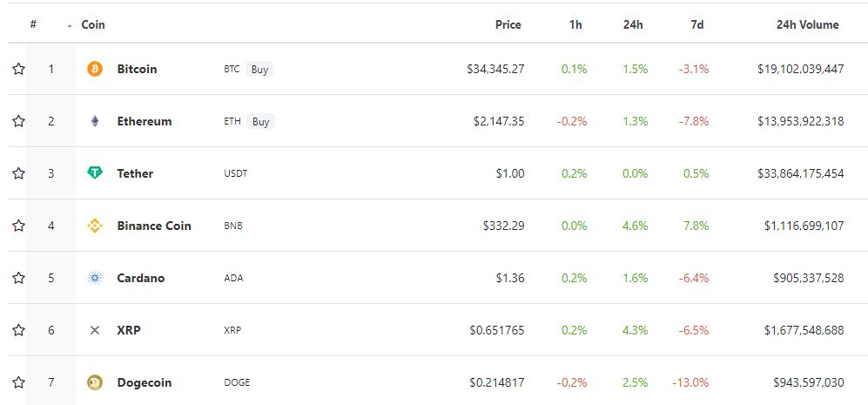Click the Bitcoin logo icon
Image resolution: width=868 pixels, height=405 pixels.
(95, 70)
